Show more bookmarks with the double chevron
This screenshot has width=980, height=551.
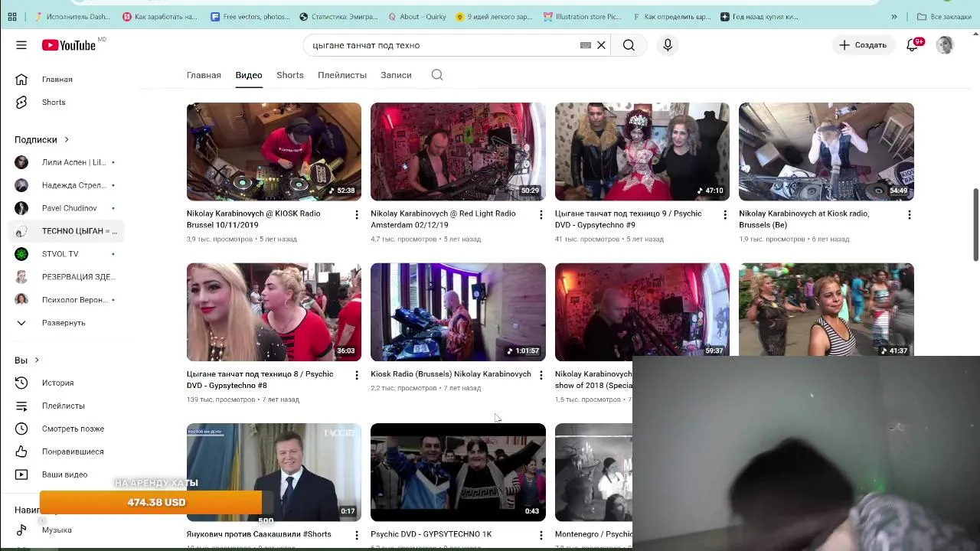893,16
